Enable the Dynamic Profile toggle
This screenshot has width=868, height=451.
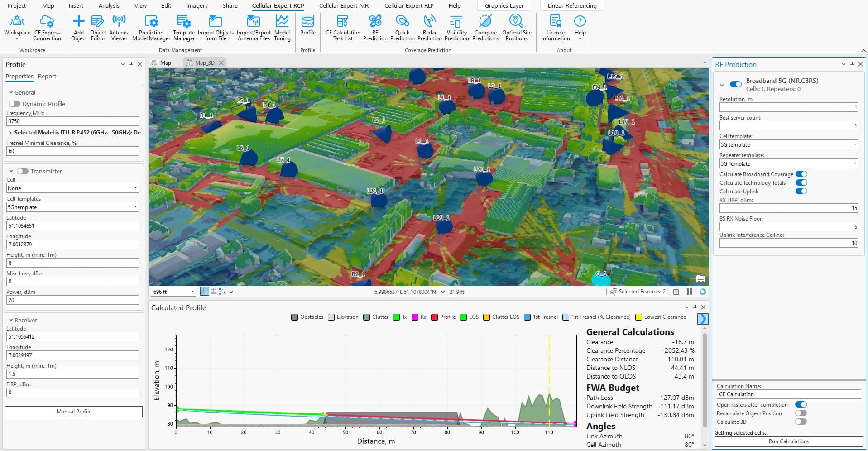(x=14, y=104)
